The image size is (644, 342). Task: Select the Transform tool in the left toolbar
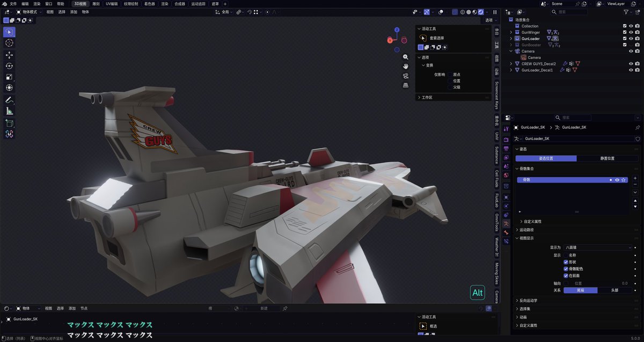[9, 88]
